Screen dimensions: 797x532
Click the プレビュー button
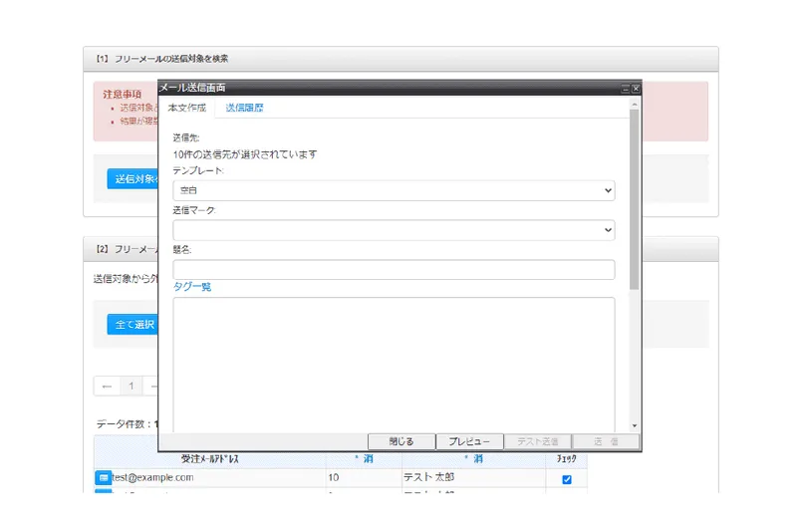pos(469,441)
